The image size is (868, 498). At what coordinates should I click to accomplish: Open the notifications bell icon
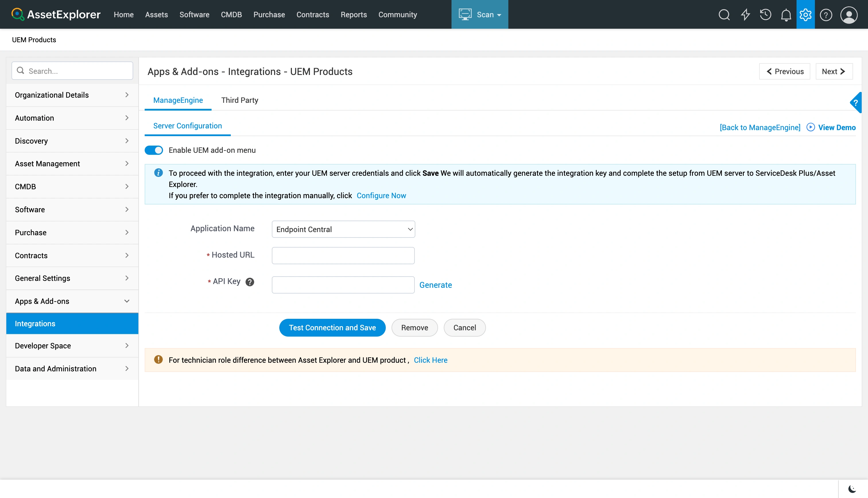click(786, 15)
